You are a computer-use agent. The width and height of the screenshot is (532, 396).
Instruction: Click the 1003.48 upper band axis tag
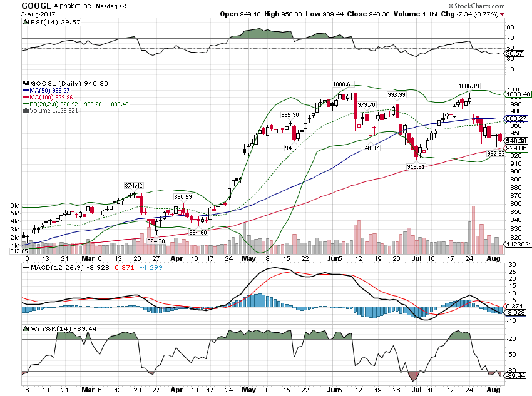(518, 94)
